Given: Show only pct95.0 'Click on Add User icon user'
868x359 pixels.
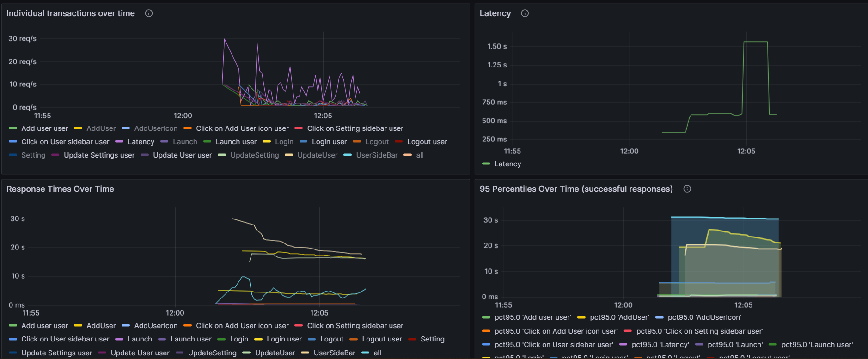Looking at the screenshot, I should [x=556, y=331].
